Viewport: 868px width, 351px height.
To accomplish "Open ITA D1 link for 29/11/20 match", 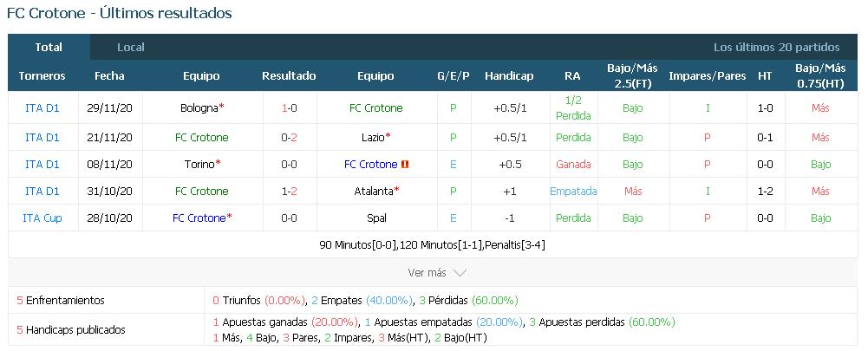I will [42, 108].
